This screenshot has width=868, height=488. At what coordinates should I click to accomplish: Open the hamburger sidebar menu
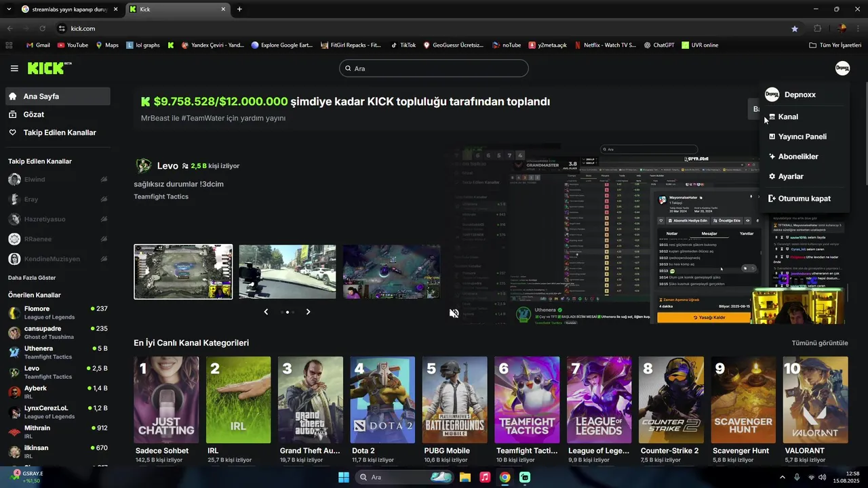14,68
